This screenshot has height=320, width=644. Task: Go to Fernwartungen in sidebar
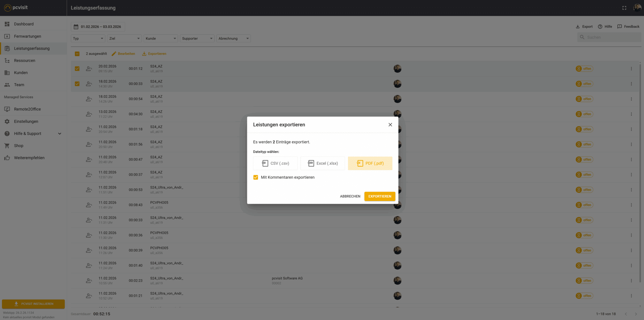point(28,36)
